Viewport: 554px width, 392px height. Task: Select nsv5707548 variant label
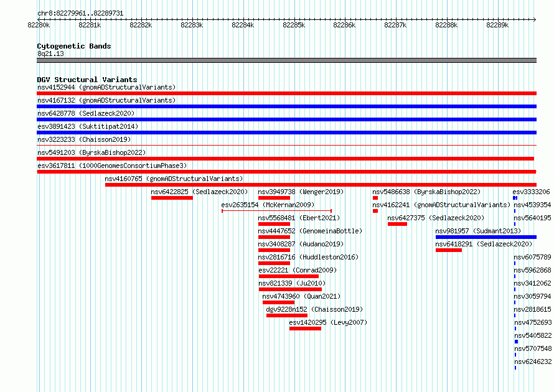coord(533,348)
